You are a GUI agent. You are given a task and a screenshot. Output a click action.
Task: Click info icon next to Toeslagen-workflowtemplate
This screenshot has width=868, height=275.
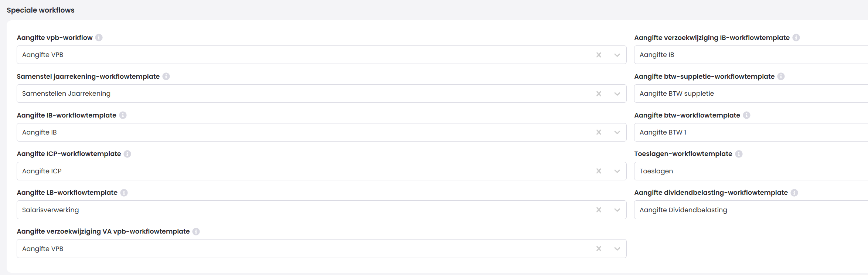coord(739,154)
